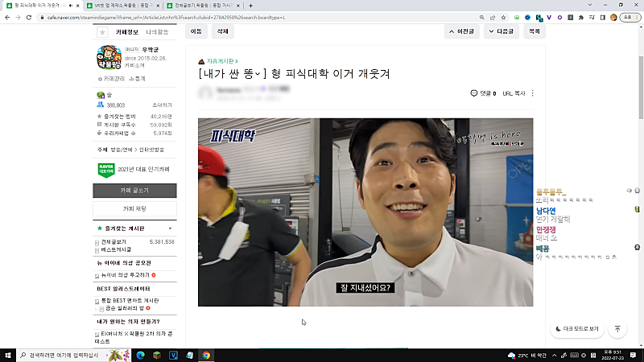
Task: Click the 피식대학 video thumbnail image
Action: click(x=365, y=212)
